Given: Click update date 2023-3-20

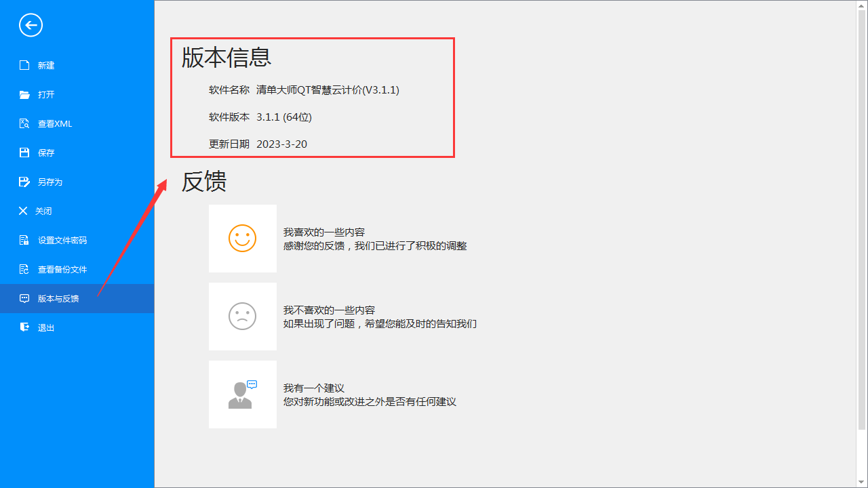Looking at the screenshot, I should (281, 144).
